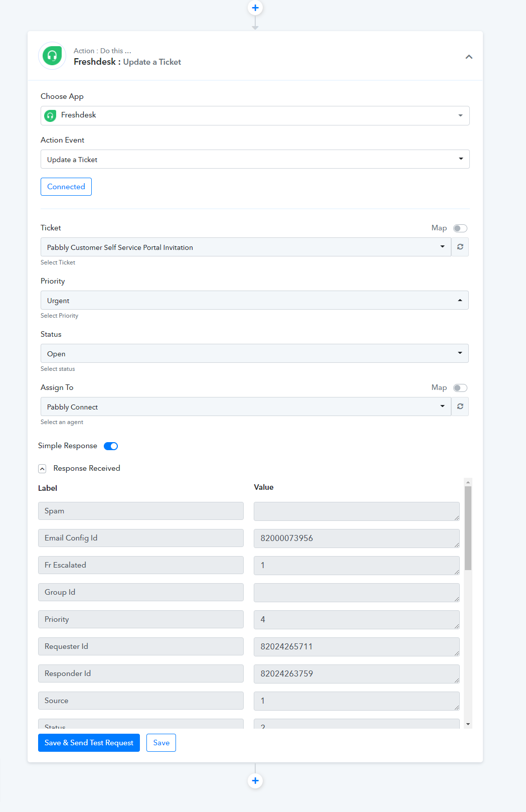Click the response panel scrollbar thumb
526x812 pixels.
coord(468,528)
